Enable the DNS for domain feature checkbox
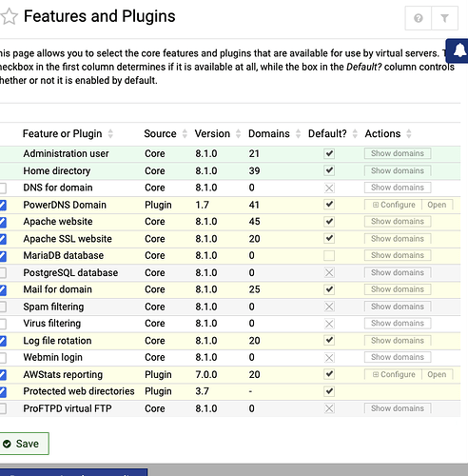468x476 pixels. 2,188
